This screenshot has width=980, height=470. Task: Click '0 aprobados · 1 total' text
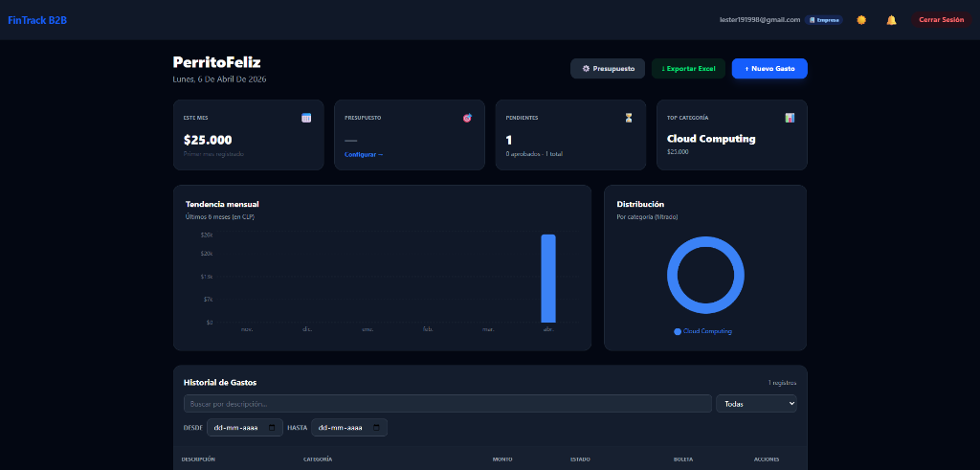tap(534, 154)
